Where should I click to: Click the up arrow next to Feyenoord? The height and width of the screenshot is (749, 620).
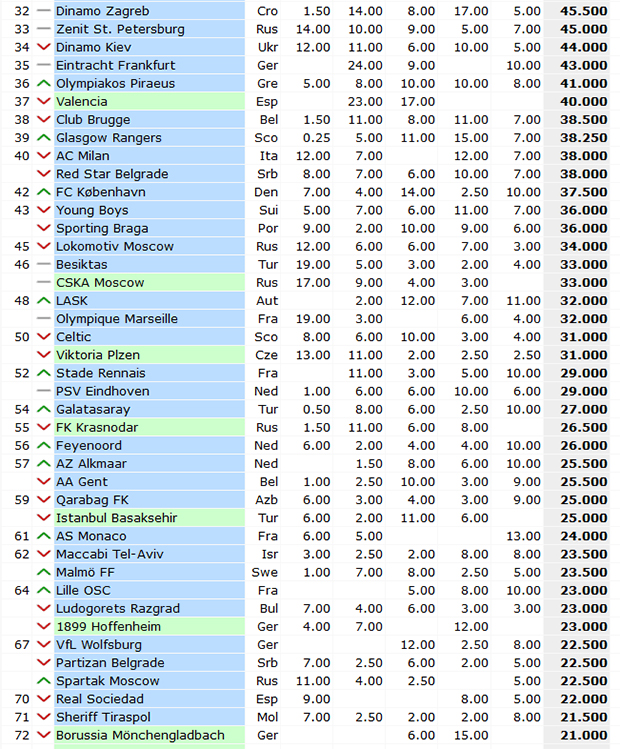[43, 446]
